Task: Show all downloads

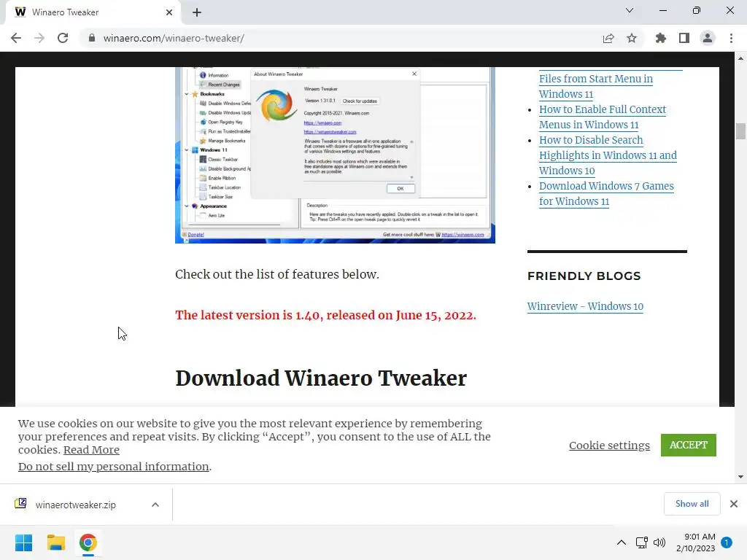Action: [x=692, y=504]
